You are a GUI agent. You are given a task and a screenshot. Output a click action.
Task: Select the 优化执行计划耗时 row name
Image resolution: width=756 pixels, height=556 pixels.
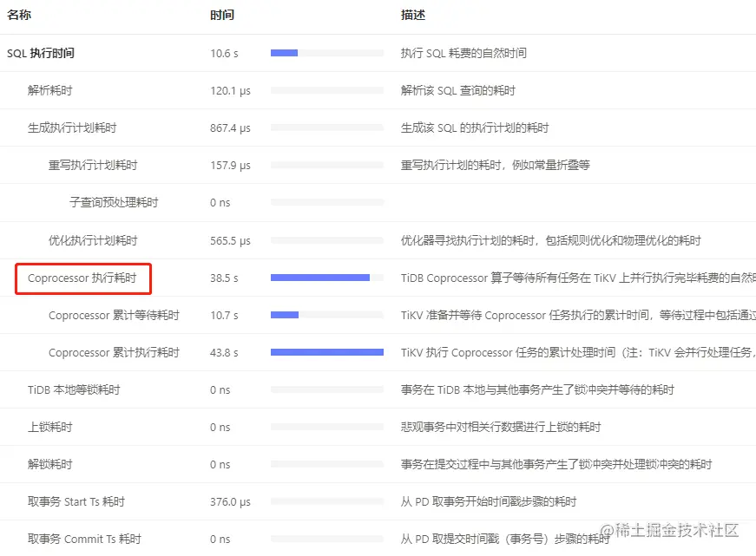point(93,240)
